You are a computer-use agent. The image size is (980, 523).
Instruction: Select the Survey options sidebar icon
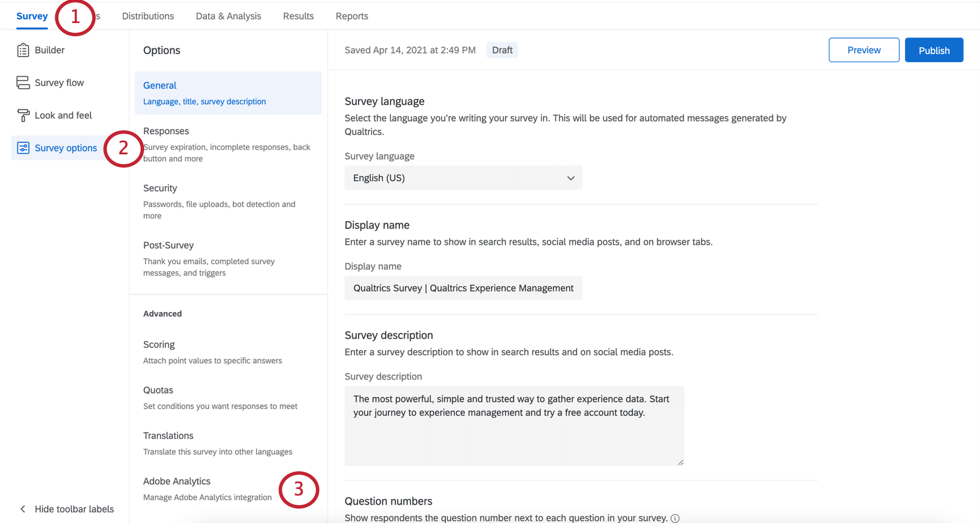[22, 147]
